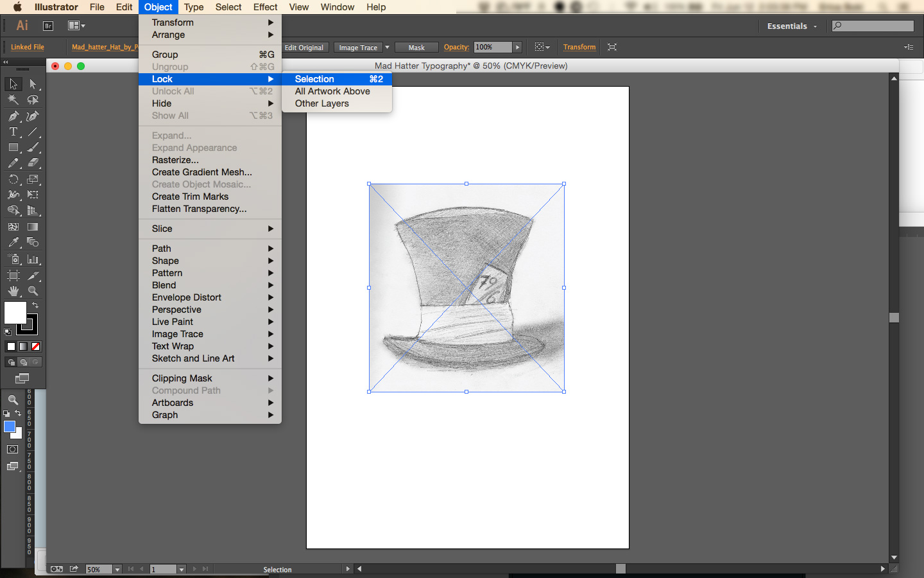Open the Effect menu

(265, 7)
